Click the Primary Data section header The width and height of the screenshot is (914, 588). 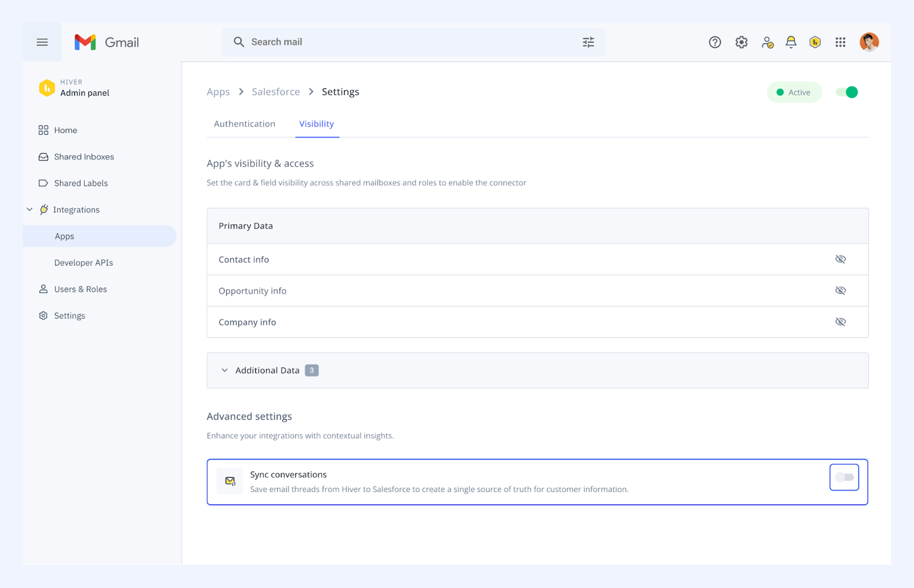[x=538, y=226]
